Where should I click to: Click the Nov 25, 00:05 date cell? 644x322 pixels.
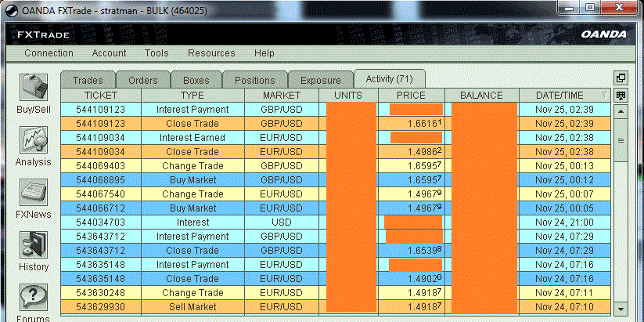(565, 208)
